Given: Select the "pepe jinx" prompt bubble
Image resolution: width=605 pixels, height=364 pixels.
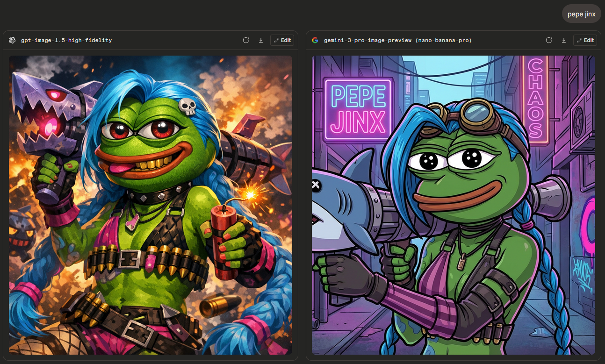Looking at the screenshot, I should coord(581,14).
